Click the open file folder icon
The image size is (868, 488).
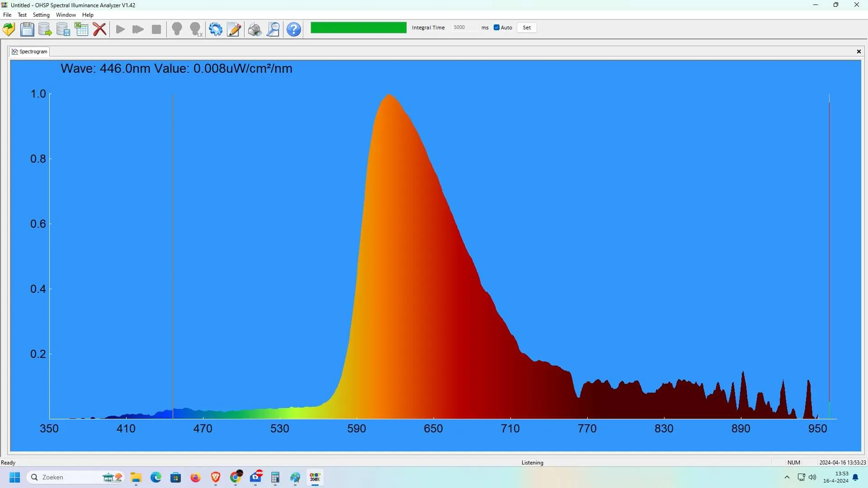tap(9, 29)
